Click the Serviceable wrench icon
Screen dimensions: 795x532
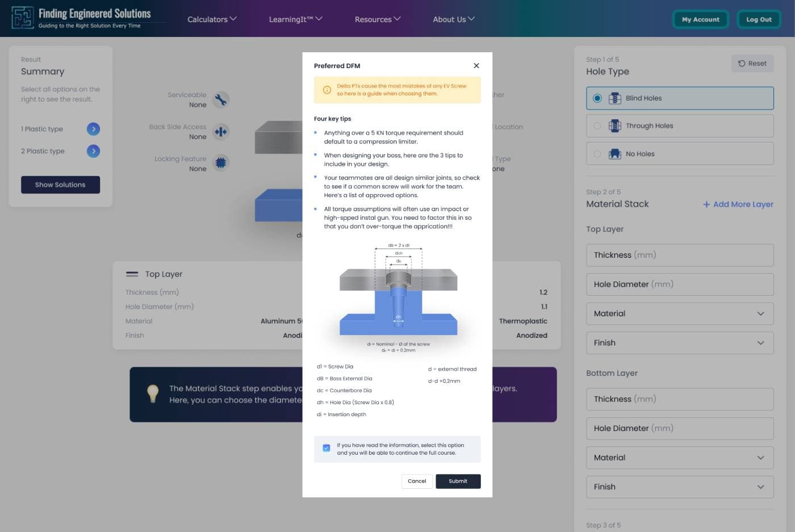coord(220,100)
